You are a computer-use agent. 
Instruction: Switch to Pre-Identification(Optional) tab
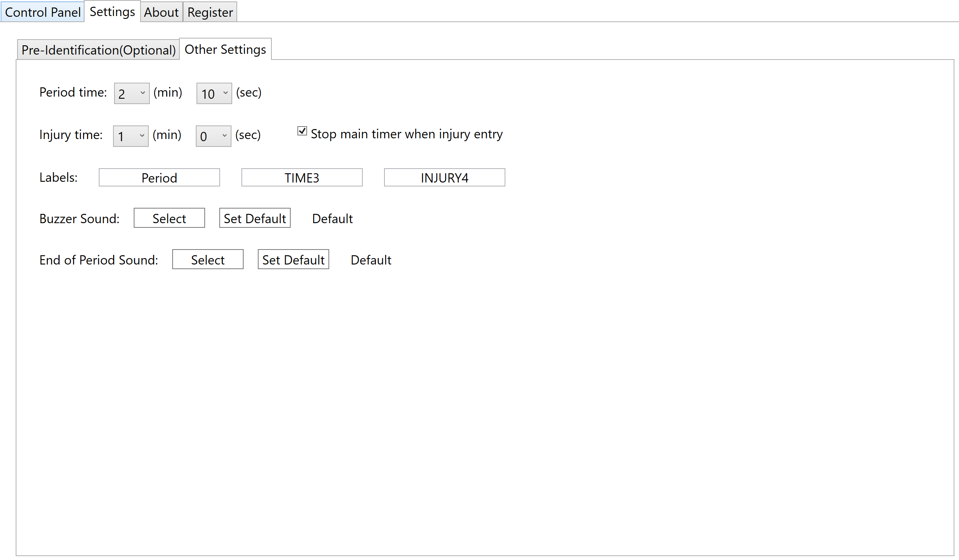coord(98,50)
